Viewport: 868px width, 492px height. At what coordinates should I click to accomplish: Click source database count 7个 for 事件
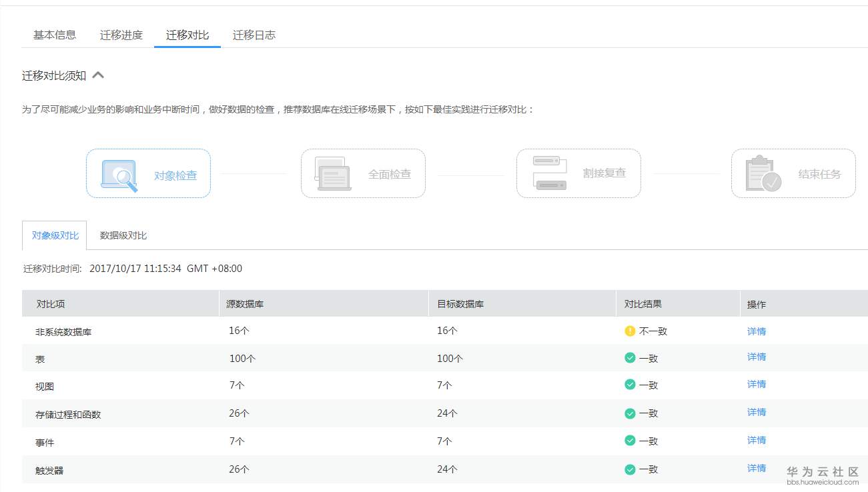pyautogui.click(x=237, y=441)
